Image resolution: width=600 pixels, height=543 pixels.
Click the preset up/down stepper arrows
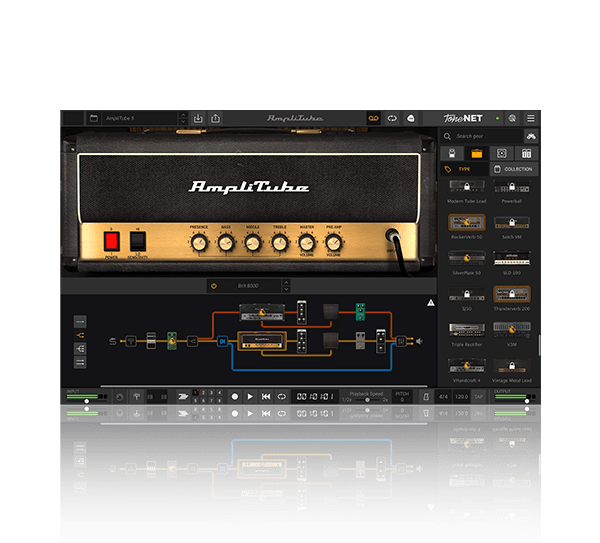183,118
